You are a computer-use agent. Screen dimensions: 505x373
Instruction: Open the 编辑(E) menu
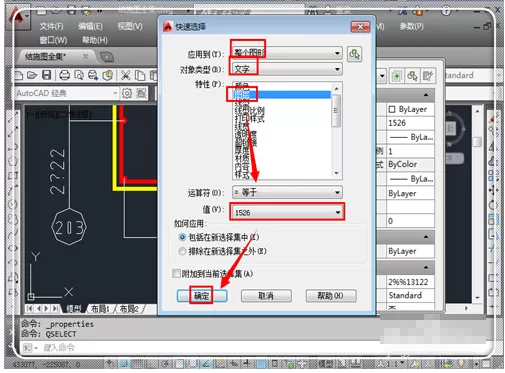90,26
